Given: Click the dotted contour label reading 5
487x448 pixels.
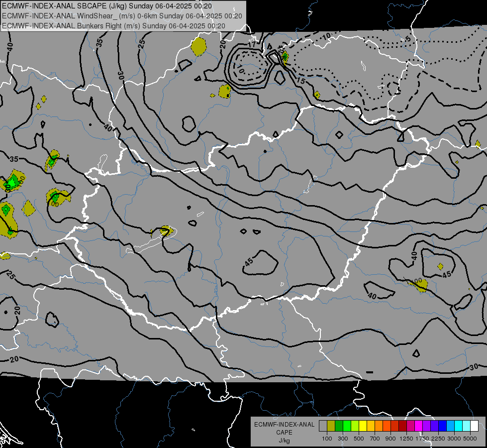Looking at the screenshot, I should tap(408, 39).
